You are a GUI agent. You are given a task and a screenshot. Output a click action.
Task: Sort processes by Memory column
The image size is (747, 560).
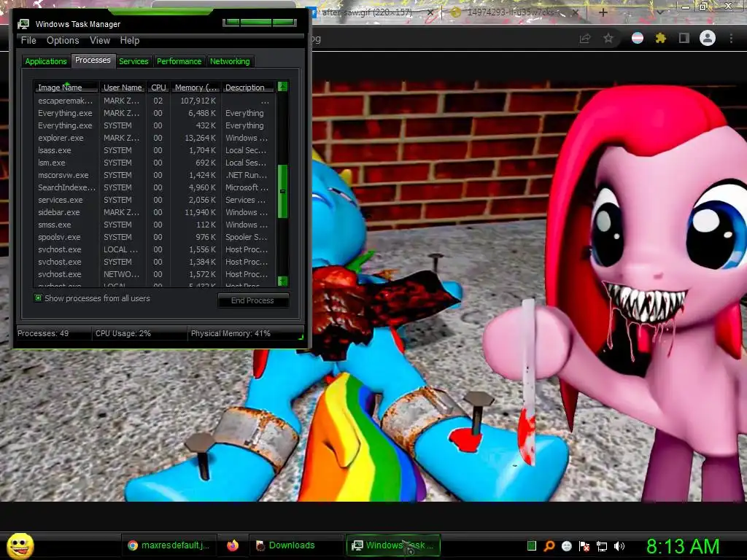click(x=196, y=87)
